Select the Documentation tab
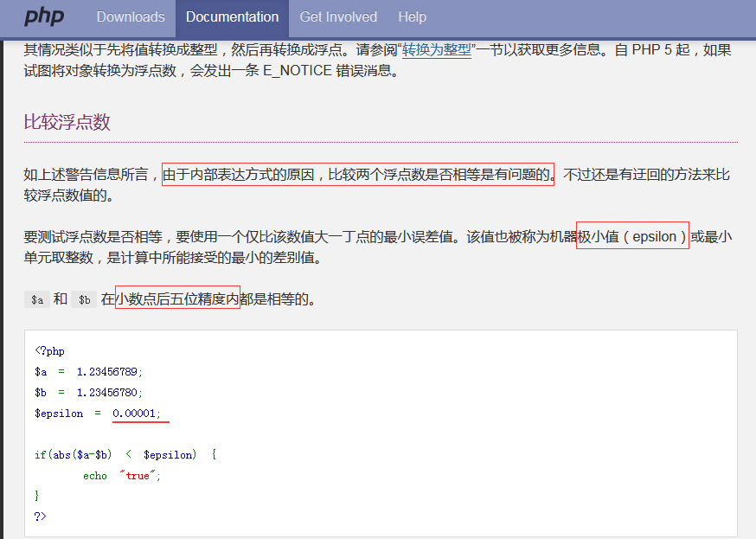This screenshot has height=539, width=756. (232, 17)
